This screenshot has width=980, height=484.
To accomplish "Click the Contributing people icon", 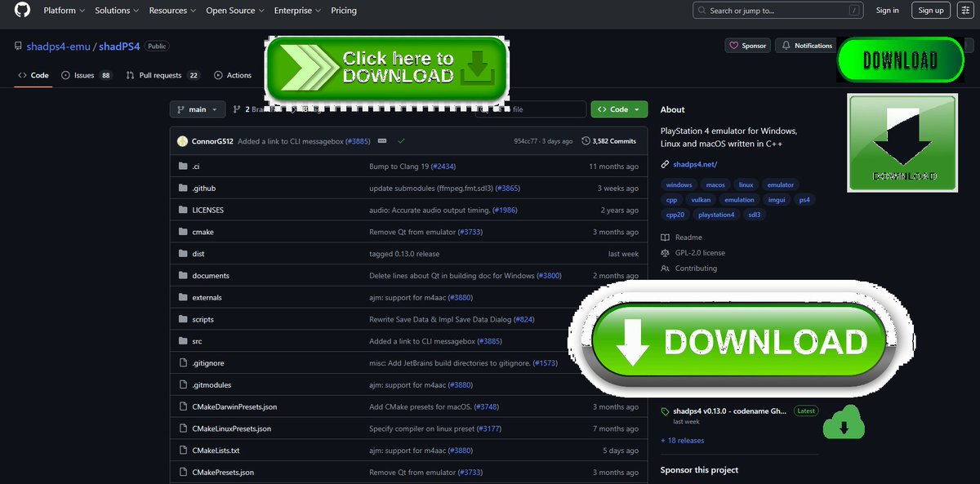I will point(666,269).
